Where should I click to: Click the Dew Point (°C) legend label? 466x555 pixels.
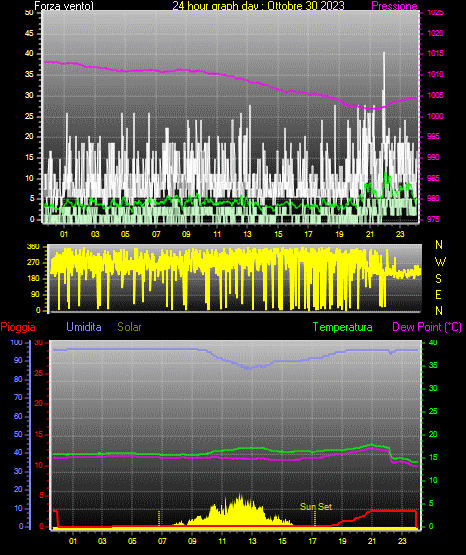[427, 327]
